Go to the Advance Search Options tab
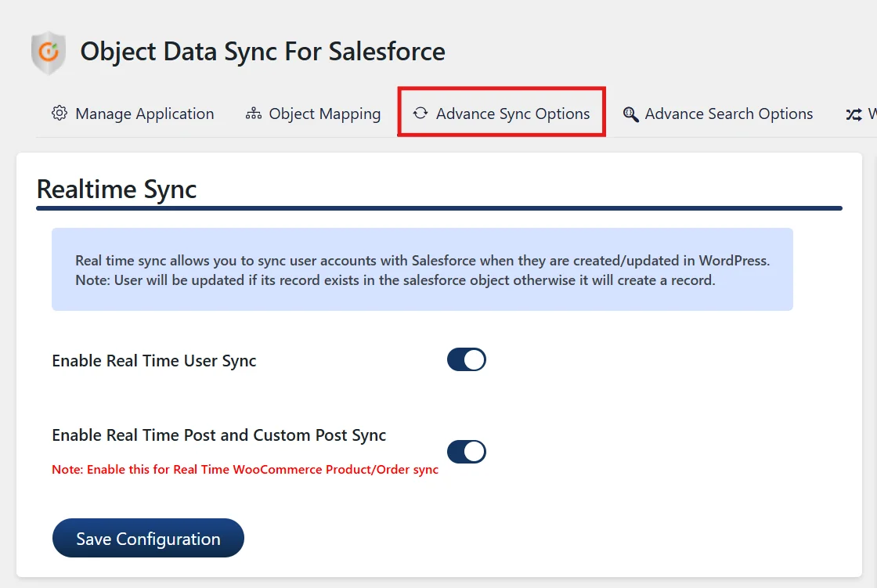Screen dimensions: 877x588 coord(717,114)
